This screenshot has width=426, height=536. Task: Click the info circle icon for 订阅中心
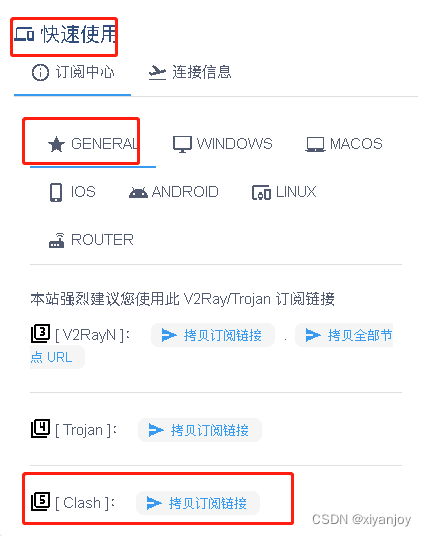click(40, 72)
